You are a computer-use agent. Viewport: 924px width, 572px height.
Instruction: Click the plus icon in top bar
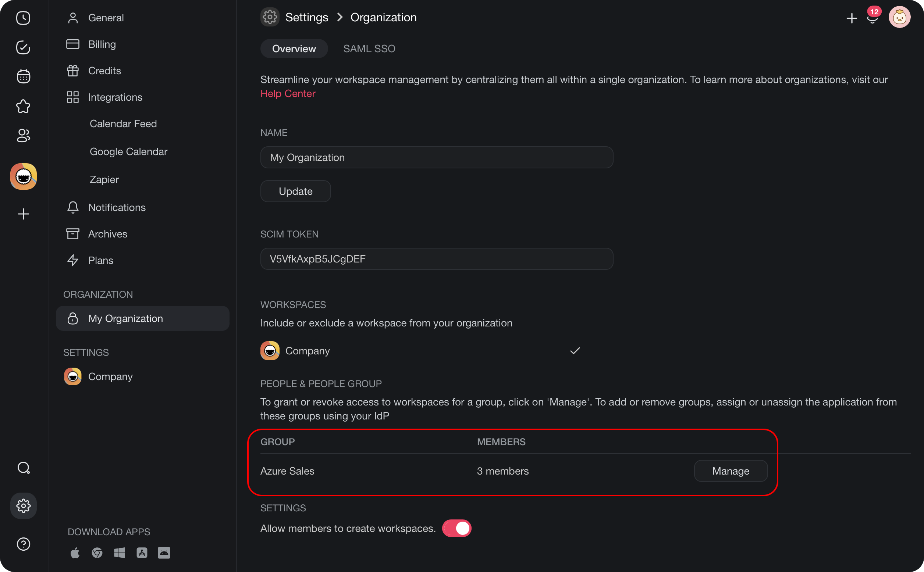point(852,18)
